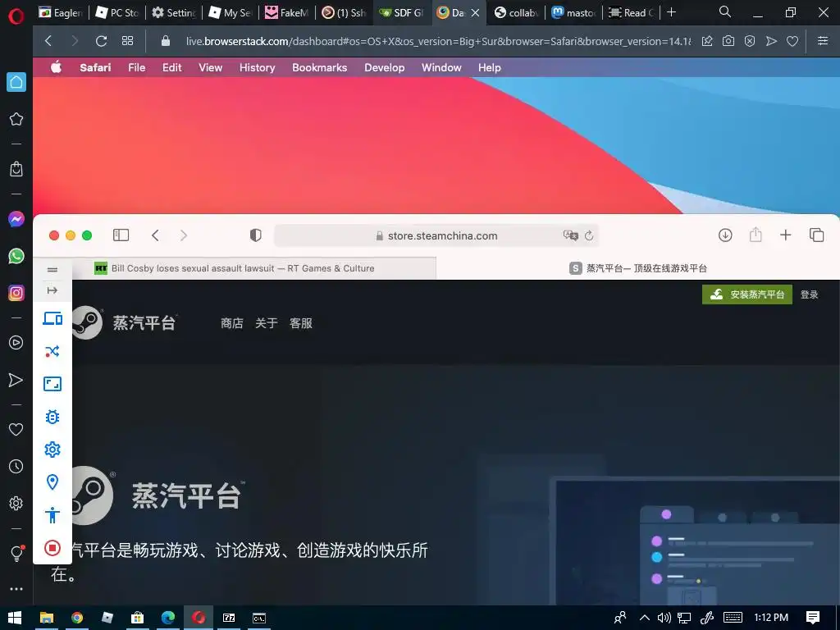Open Opera menu logo
This screenshot has height=630, width=840.
tap(16, 16)
